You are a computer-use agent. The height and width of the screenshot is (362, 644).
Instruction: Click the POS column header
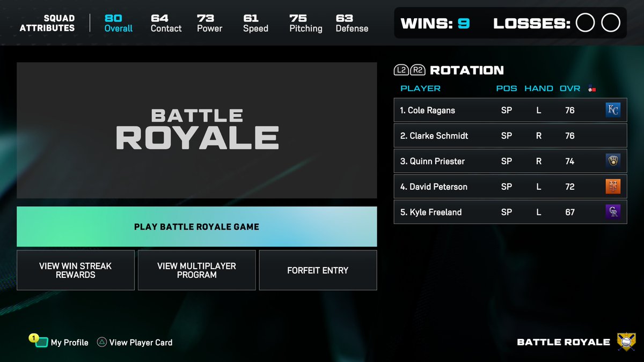[x=507, y=88]
